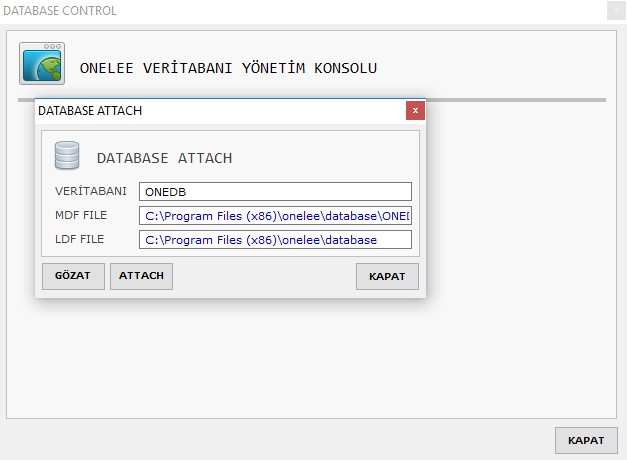
Task: Click the empty area of the main console panel
Action: tap(312, 360)
